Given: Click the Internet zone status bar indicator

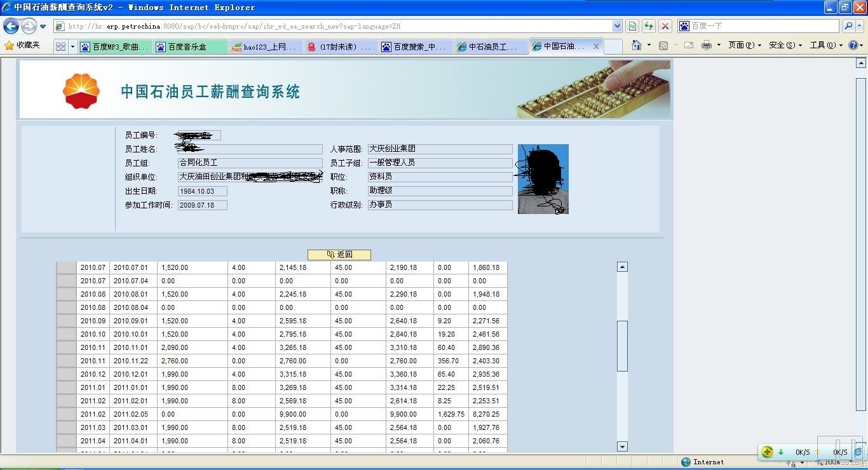Looking at the screenshot, I should pos(702,462).
